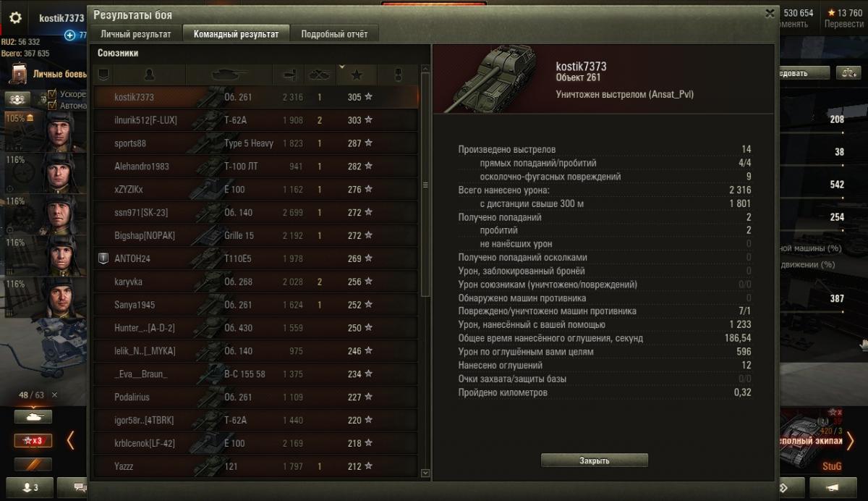Switch to Личный результат tab
The image size is (868, 501).
pyautogui.click(x=136, y=34)
